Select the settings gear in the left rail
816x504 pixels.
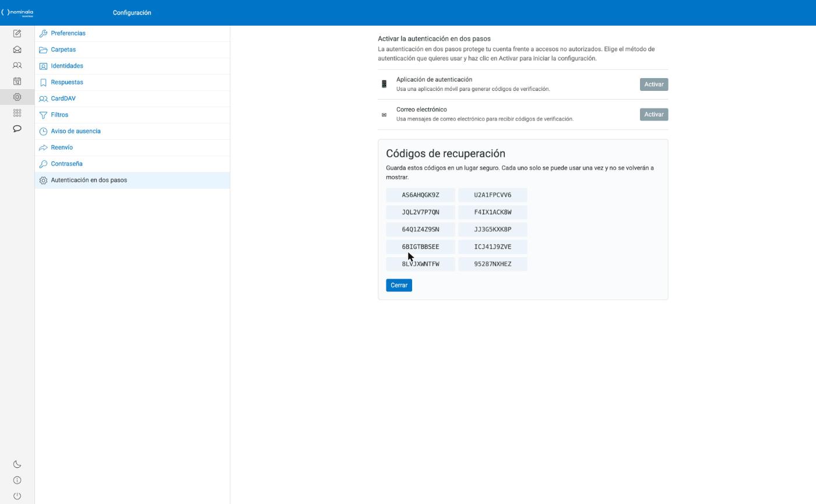17,97
